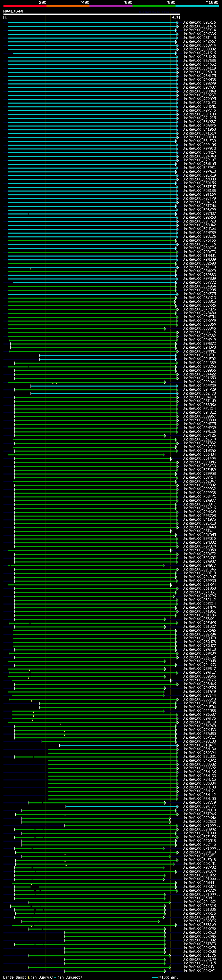Click the red 20% identity legend bar
222x980 pixels.
[x=25, y=6]
